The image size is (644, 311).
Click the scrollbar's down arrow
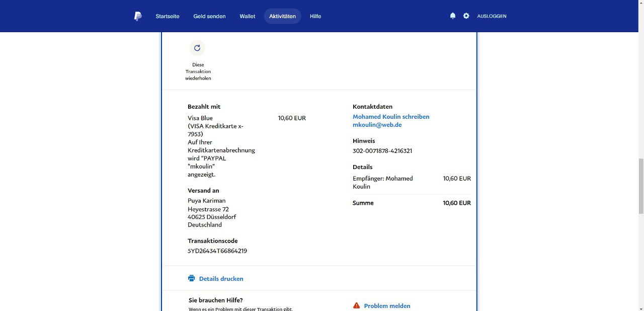640,307
